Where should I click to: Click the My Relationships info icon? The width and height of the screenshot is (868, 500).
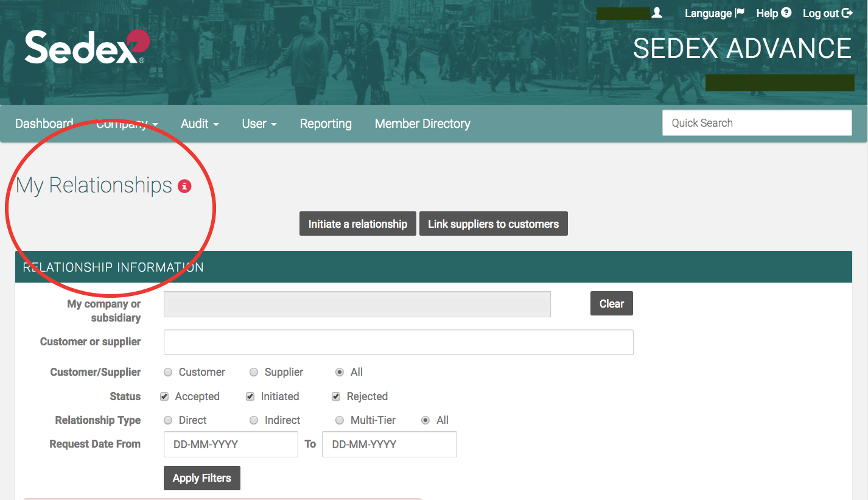(184, 186)
